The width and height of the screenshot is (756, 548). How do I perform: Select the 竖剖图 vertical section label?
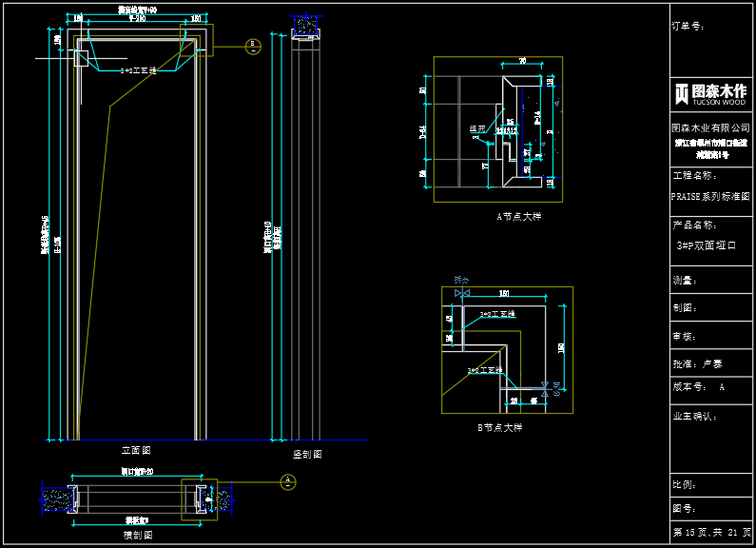[307, 455]
